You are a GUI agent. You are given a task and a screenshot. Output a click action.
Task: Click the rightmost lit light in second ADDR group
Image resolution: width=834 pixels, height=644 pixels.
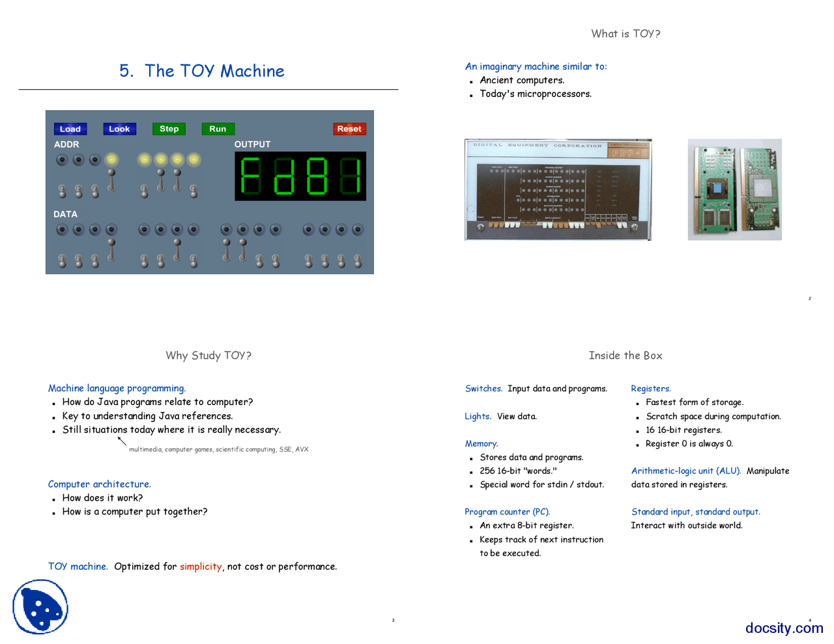pyautogui.click(x=194, y=159)
